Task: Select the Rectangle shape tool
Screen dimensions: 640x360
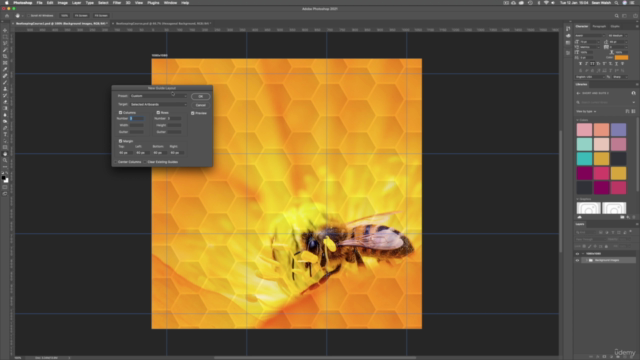Action: click(5, 147)
